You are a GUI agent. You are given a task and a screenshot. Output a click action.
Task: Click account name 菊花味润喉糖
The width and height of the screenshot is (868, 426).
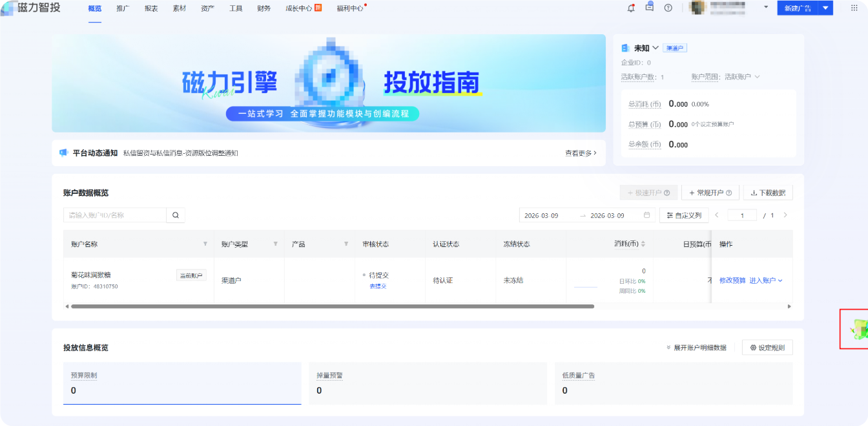point(91,275)
